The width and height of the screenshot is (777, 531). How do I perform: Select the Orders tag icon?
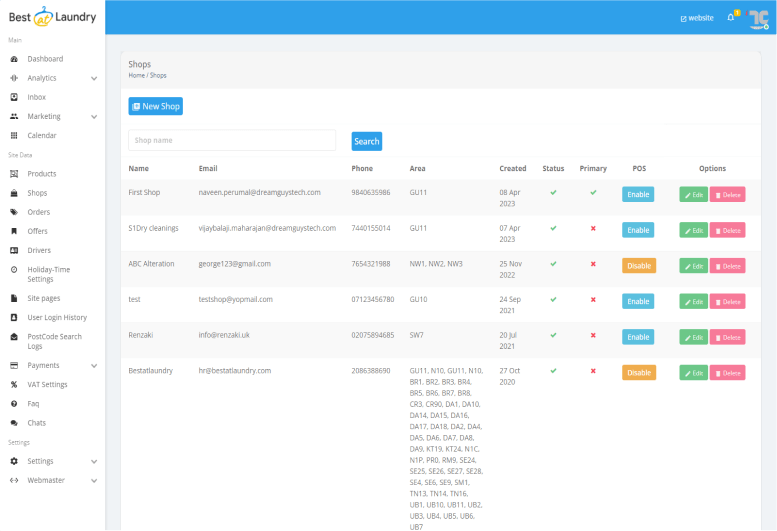point(14,212)
